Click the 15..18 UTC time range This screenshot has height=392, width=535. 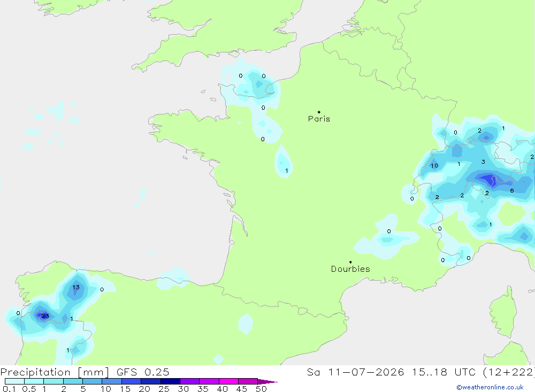click(x=445, y=372)
